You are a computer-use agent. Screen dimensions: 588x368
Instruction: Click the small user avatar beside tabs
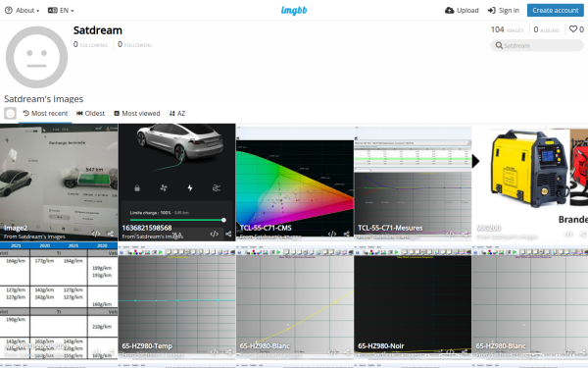[x=10, y=114]
